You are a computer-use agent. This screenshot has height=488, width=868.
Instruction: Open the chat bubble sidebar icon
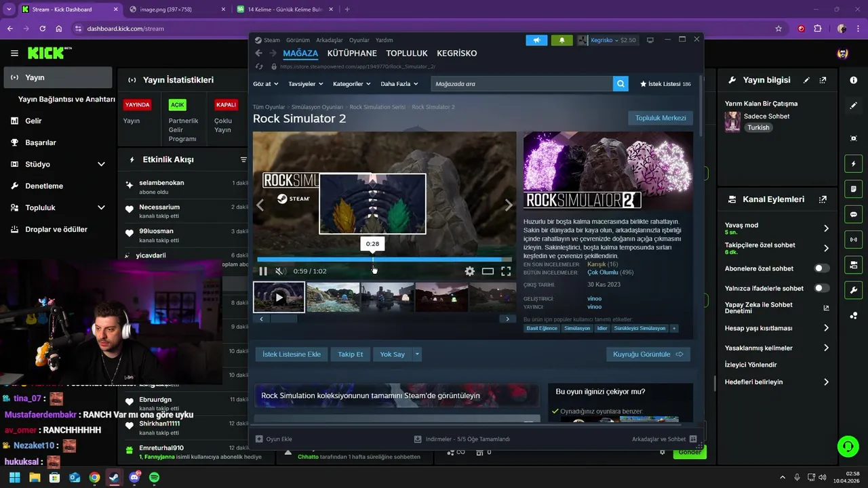[x=853, y=214]
